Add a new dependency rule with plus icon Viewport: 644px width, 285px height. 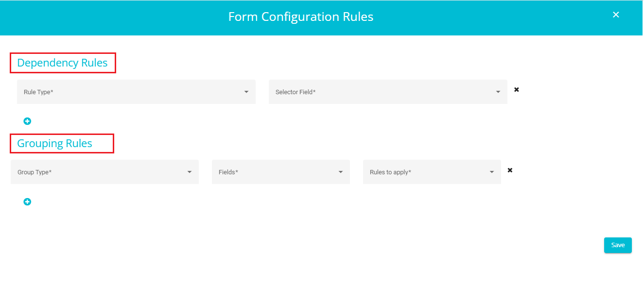click(x=27, y=121)
